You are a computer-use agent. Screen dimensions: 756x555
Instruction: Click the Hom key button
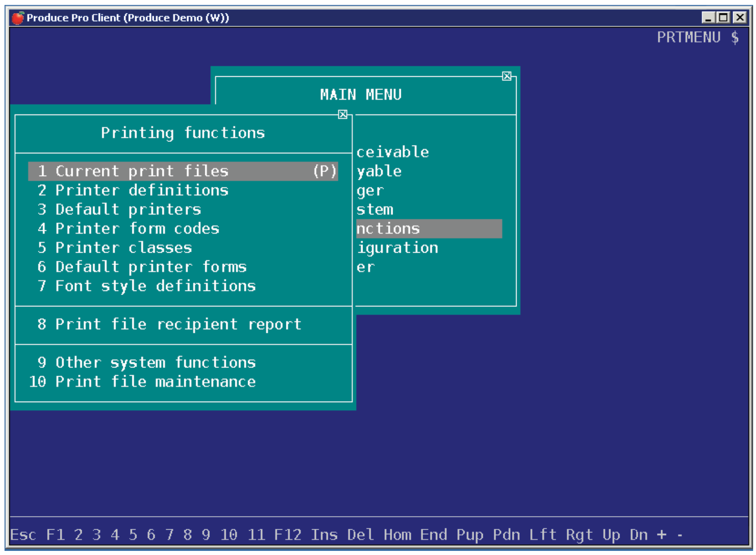(x=397, y=535)
